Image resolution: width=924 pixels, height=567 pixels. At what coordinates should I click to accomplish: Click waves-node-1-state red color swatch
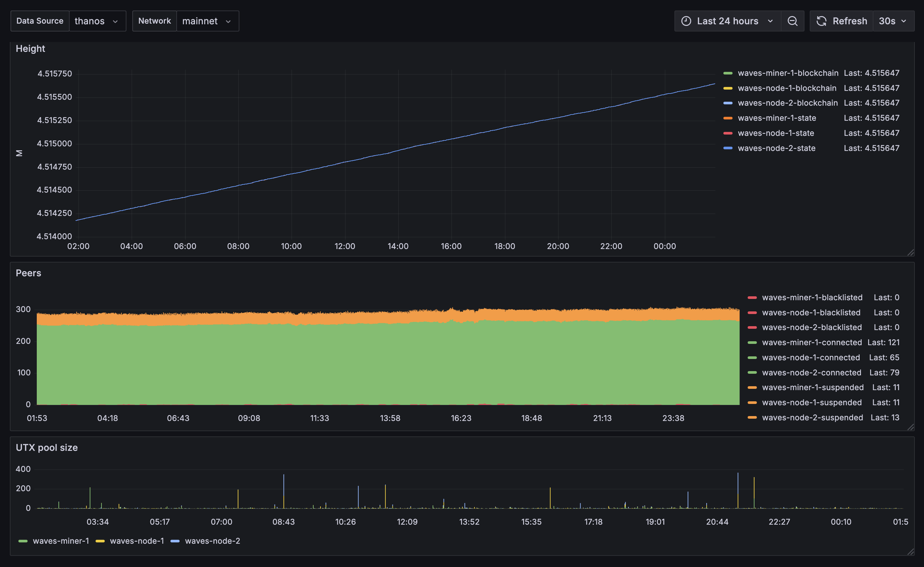[728, 133]
